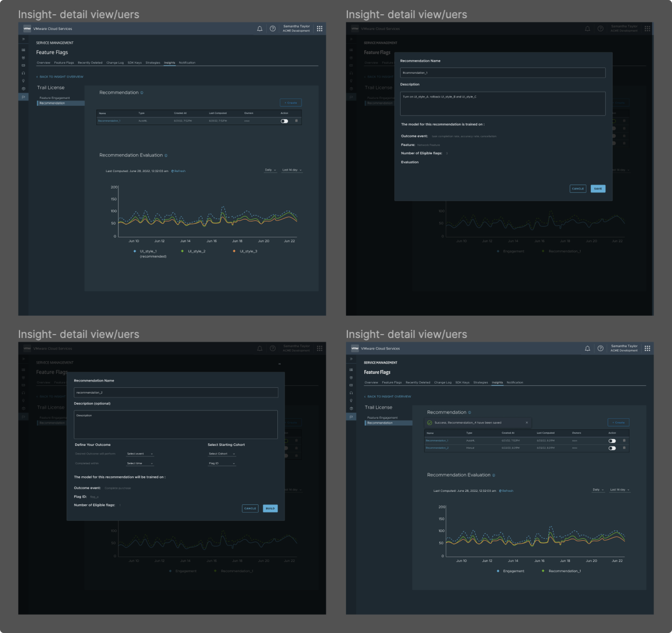Open Change Log tab in success-banner frame
The width and height of the screenshot is (672, 633).
[x=443, y=382]
